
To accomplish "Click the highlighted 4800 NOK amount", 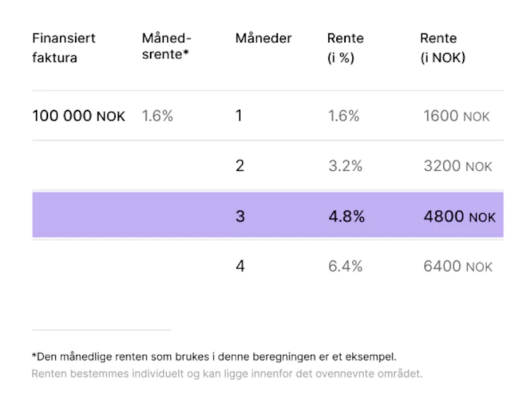I will click(x=459, y=216).
